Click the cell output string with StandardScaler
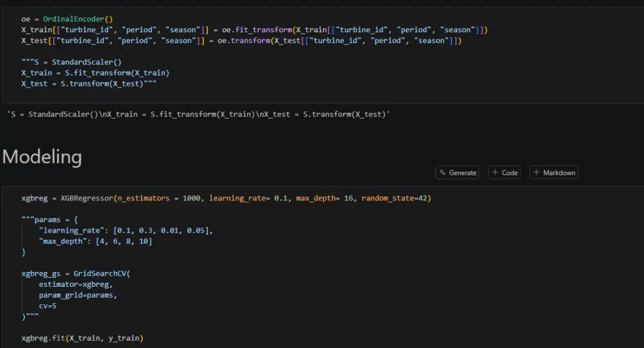Viewport: 644px width, 348px height. (x=199, y=114)
